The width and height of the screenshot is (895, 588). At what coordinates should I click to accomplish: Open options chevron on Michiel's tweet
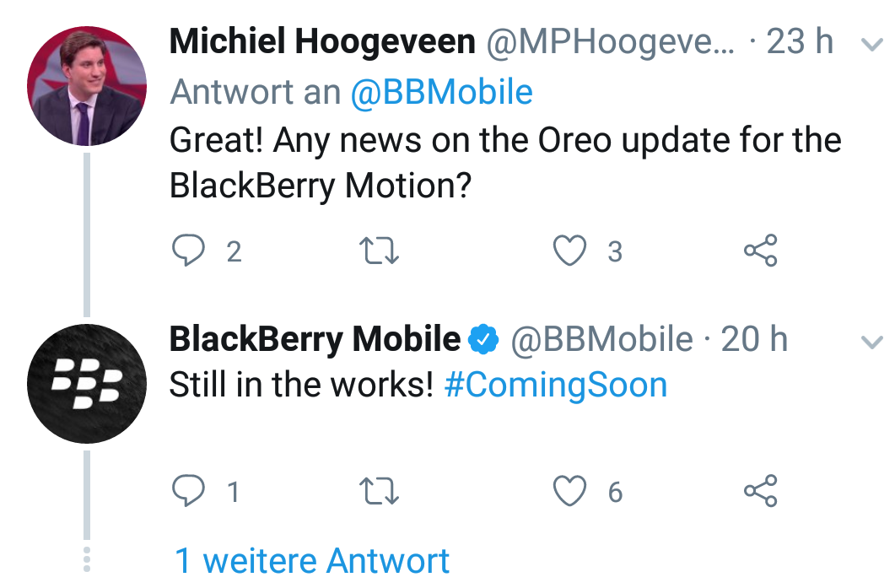[x=869, y=44]
